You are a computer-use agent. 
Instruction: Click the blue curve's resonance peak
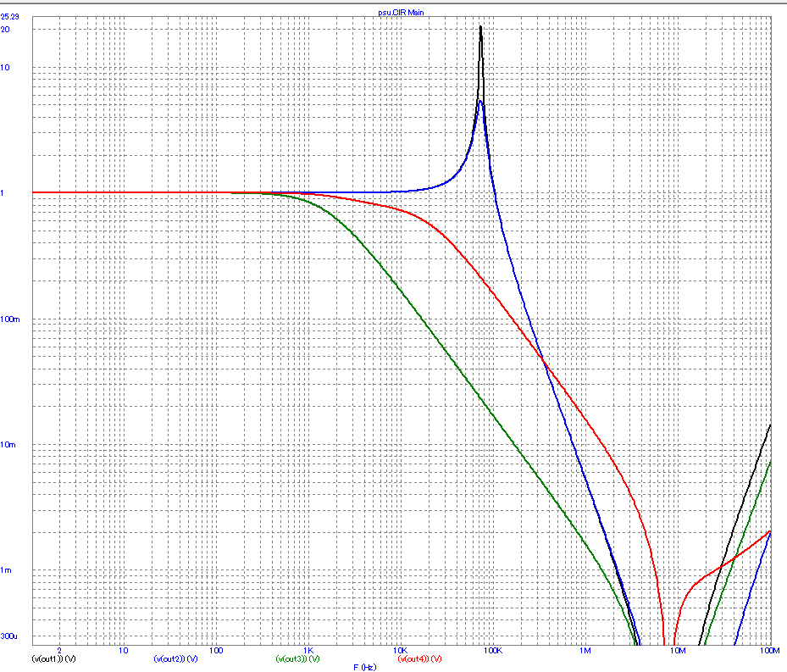tap(480, 102)
